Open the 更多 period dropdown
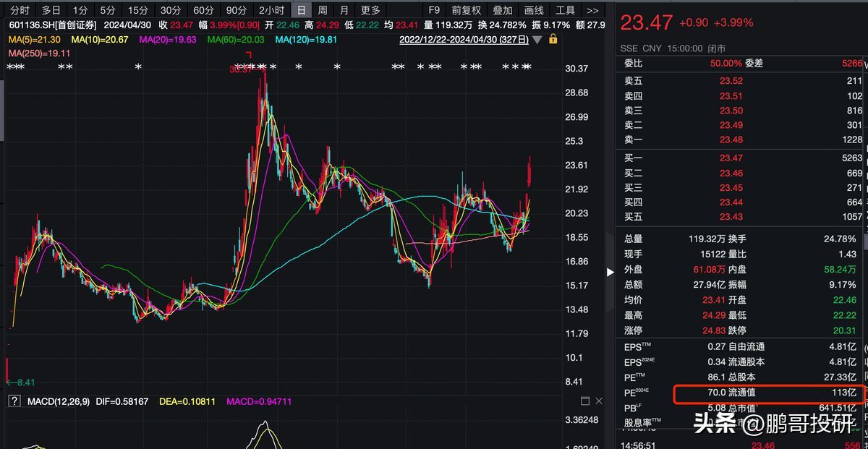Screen dimensions: 868x449 tap(371, 10)
